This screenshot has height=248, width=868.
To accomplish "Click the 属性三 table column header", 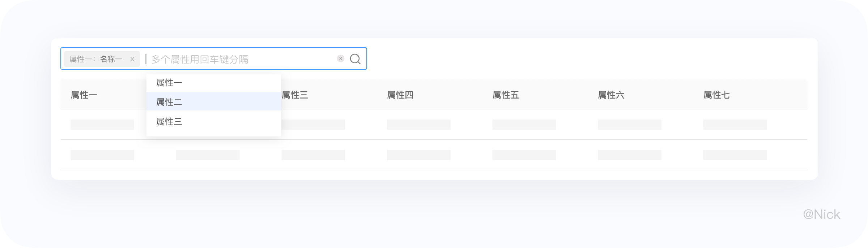I will (x=295, y=95).
